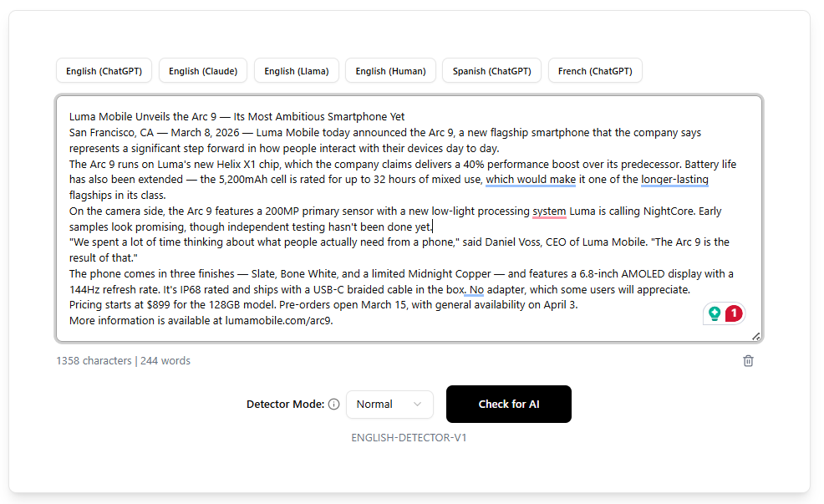Image resolution: width=824 pixels, height=504 pixels.
Task: Open the "Spanish (ChatGPT)" sample
Action: (491, 70)
